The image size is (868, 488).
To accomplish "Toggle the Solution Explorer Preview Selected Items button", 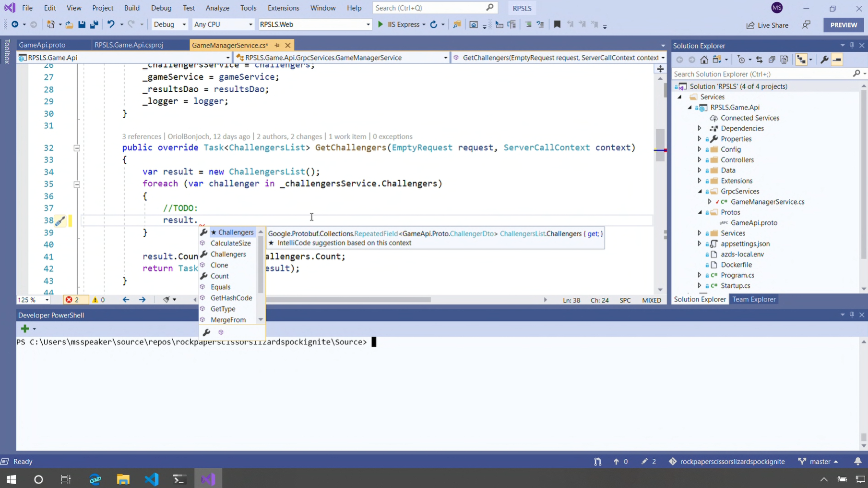I will (x=837, y=60).
